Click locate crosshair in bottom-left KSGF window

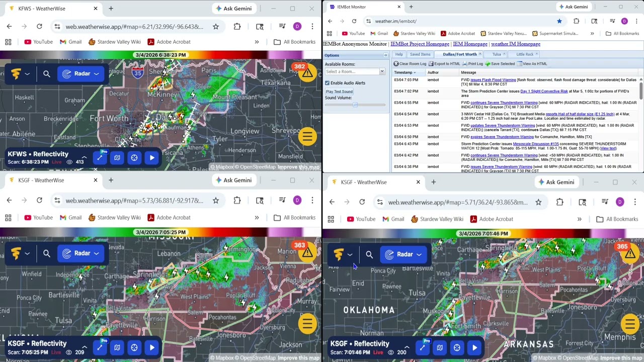pos(134,347)
